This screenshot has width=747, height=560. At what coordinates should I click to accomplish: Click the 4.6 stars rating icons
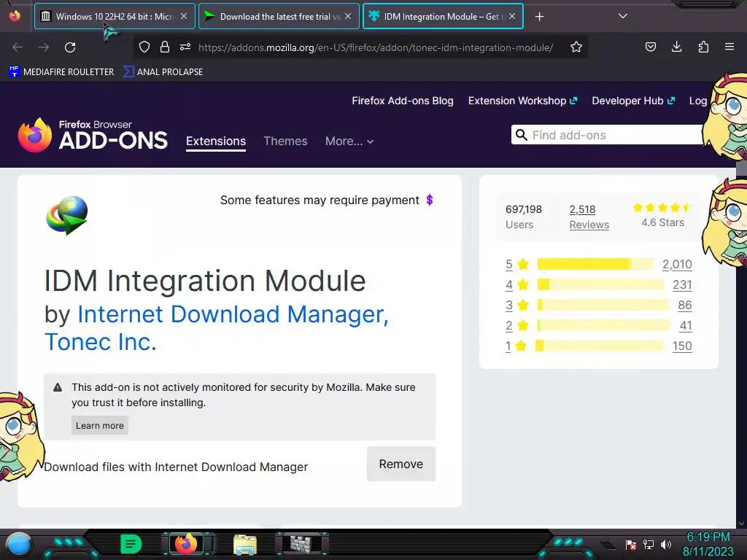pos(662,208)
